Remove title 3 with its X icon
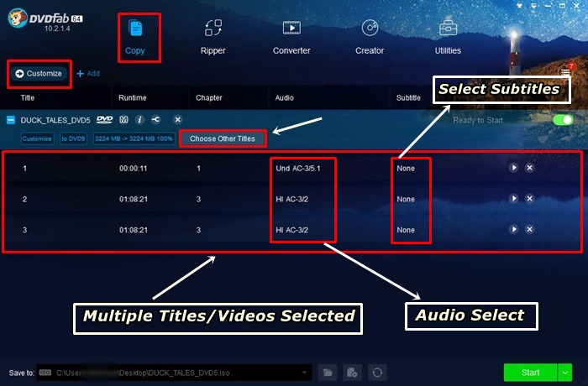The width and height of the screenshot is (588, 386). 529,229
